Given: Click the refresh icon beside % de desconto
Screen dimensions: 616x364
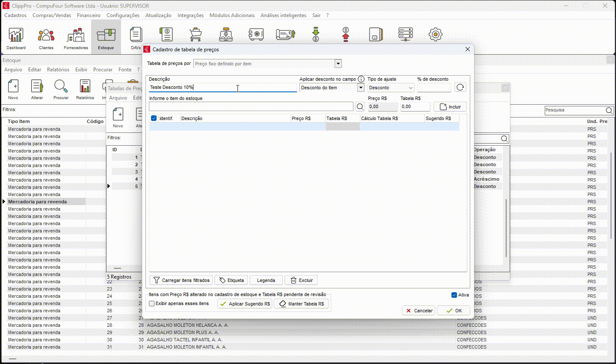Looking at the screenshot, I should pyautogui.click(x=460, y=88).
